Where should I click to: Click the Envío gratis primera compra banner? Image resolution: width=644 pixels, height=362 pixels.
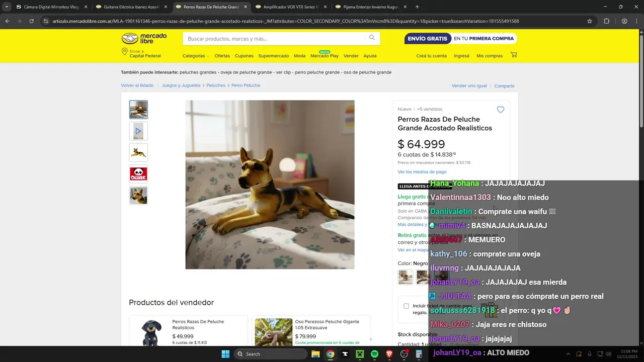pos(460,39)
